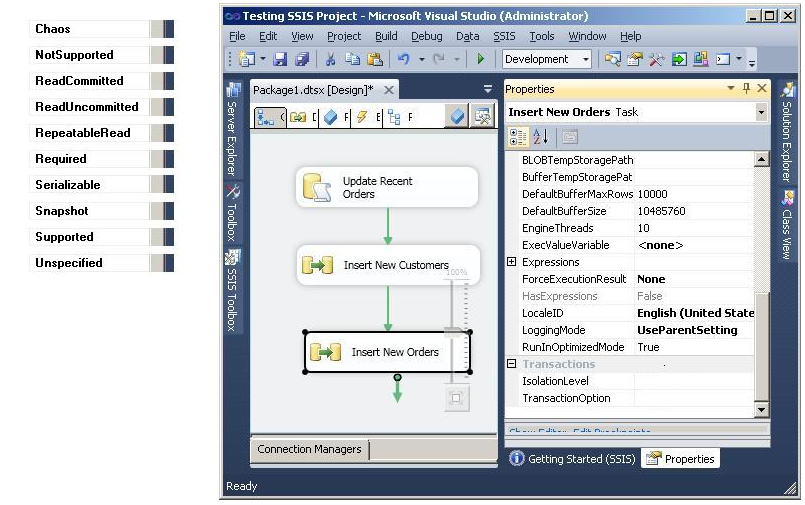The width and height of the screenshot is (805, 505).
Task: Open the Tools menu
Action: [542, 36]
